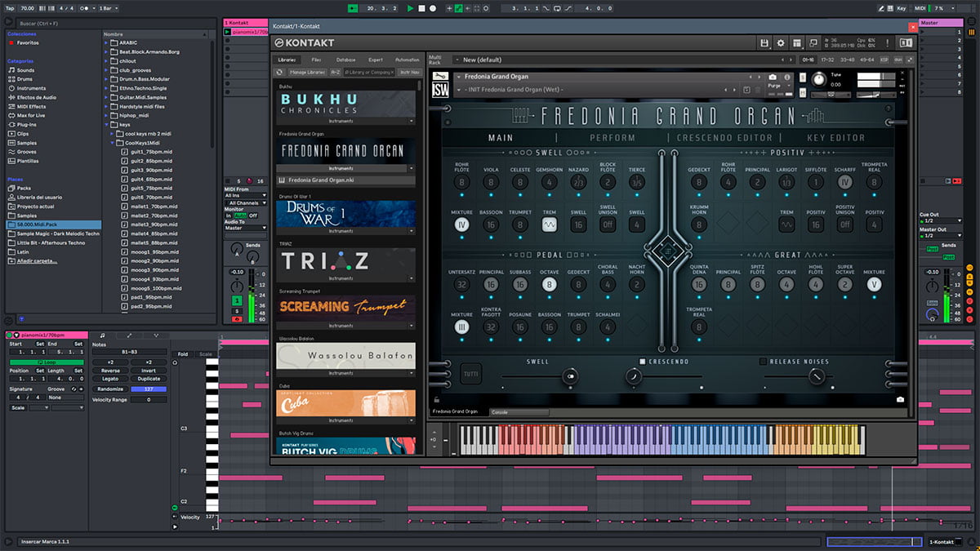Refresh the Kontakt libraries list
The image size is (980, 551).
point(278,73)
